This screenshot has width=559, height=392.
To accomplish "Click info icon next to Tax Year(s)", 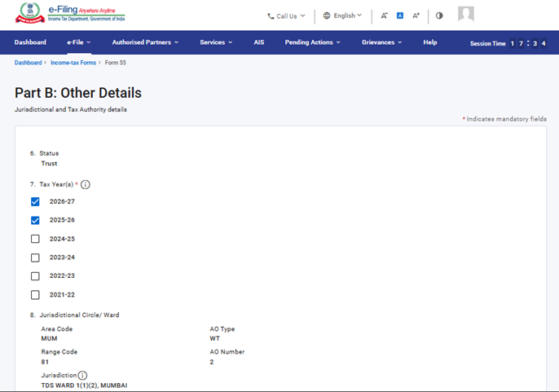I will (x=86, y=185).
